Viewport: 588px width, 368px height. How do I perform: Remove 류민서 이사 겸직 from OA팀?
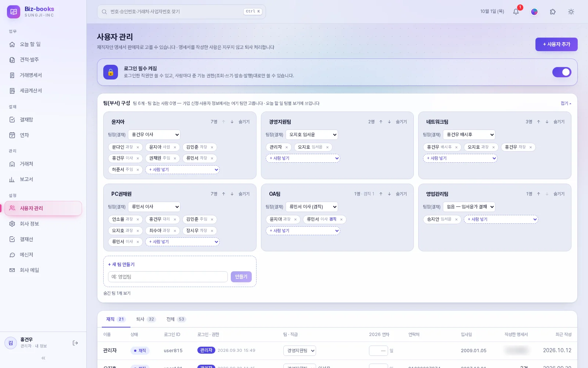tap(341, 219)
